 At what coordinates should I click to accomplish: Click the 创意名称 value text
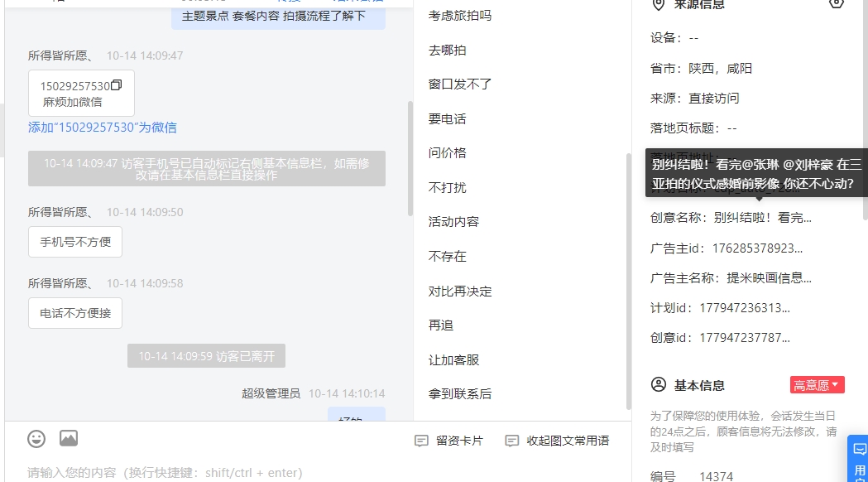click(762, 218)
